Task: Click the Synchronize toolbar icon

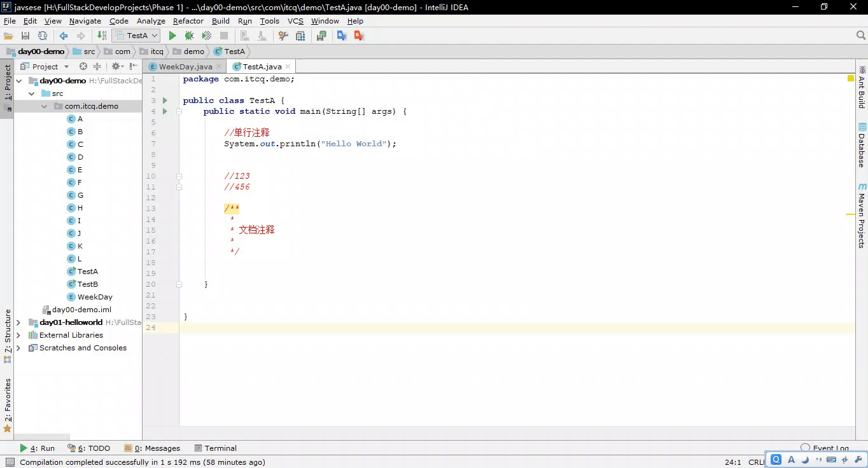Action: pyautogui.click(x=43, y=36)
